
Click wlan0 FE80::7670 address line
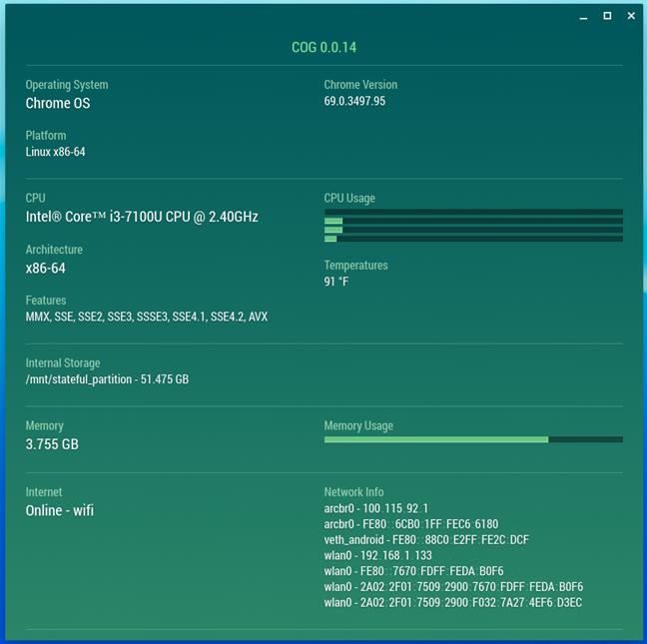tap(414, 571)
